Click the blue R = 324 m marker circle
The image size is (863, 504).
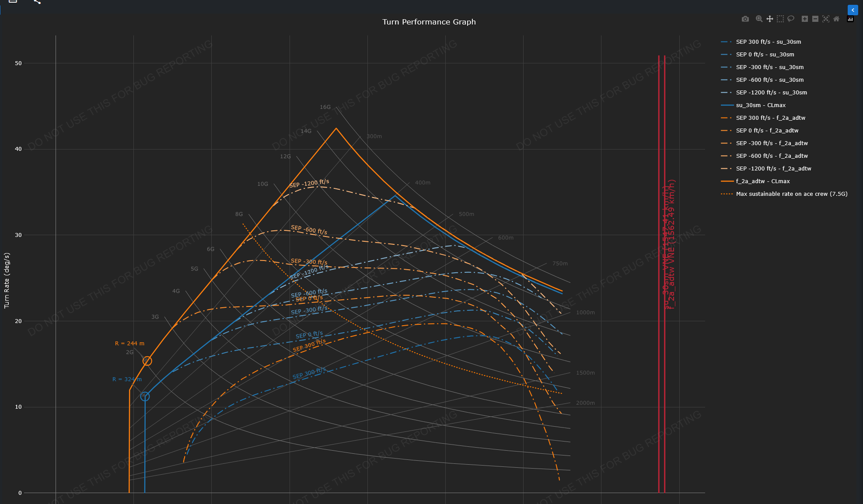[x=145, y=396]
